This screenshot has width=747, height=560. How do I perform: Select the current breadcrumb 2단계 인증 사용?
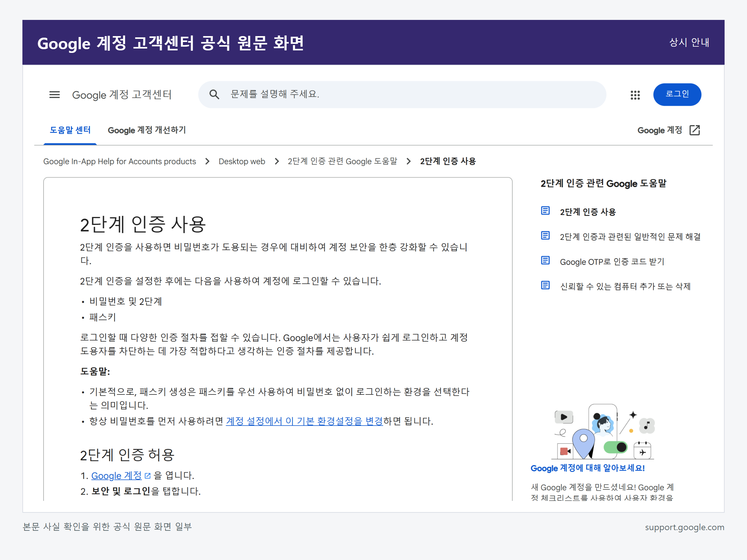[x=448, y=161]
